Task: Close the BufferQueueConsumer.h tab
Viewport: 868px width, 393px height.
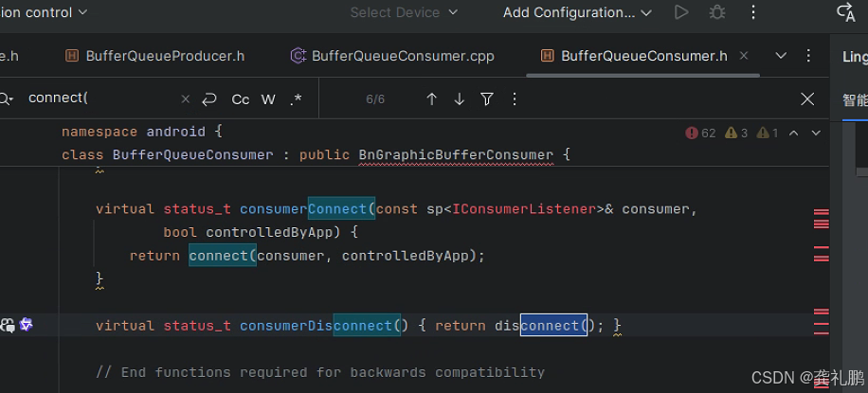Action: [744, 56]
